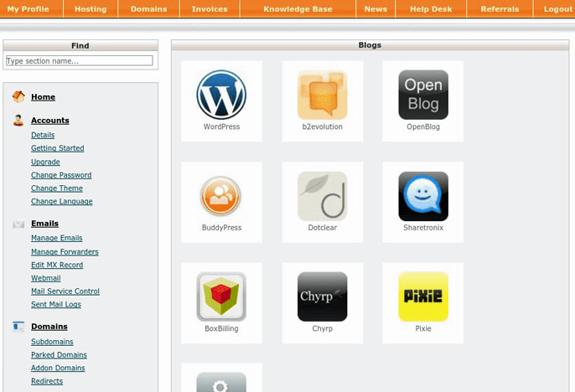Open the Sharetronix app icon
This screenshot has width=575, height=392.
(x=423, y=196)
